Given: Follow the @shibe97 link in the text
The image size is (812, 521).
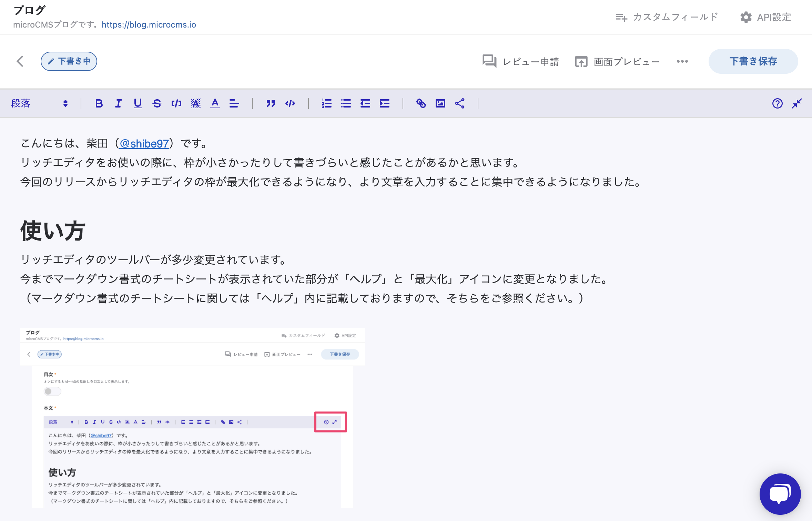Looking at the screenshot, I should click(144, 143).
